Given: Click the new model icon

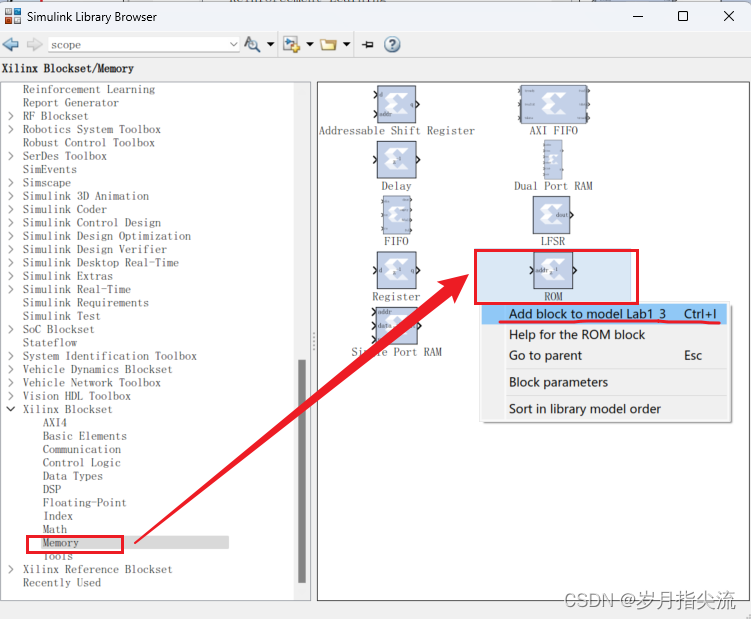Looking at the screenshot, I should click(291, 45).
